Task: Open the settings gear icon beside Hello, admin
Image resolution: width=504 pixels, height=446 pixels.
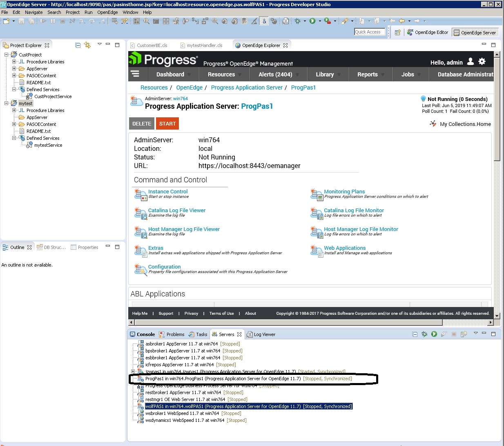Action: click(x=482, y=62)
